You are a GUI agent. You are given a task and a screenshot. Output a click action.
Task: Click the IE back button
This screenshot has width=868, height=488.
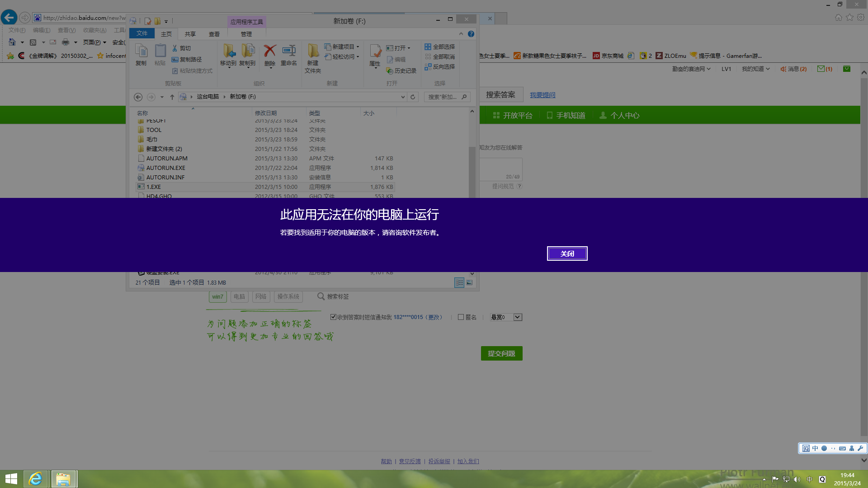[9, 18]
